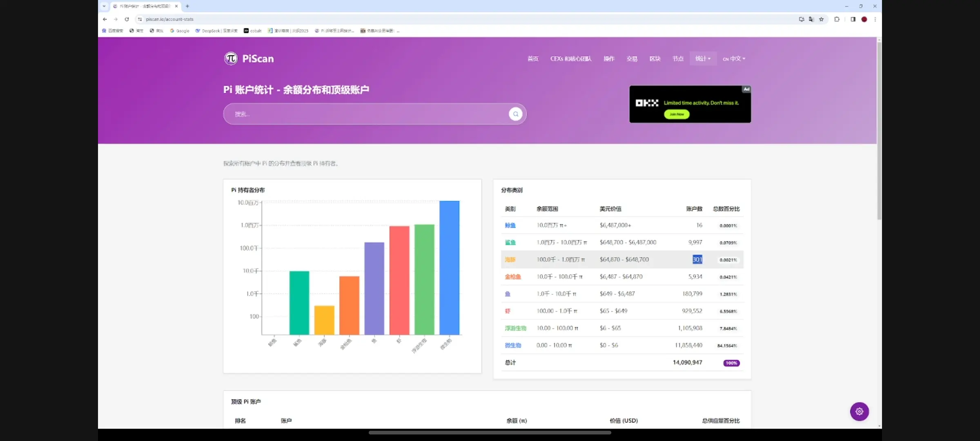980x441 pixels.
Task: Open the browser extensions puzzle icon
Action: pyautogui.click(x=837, y=19)
